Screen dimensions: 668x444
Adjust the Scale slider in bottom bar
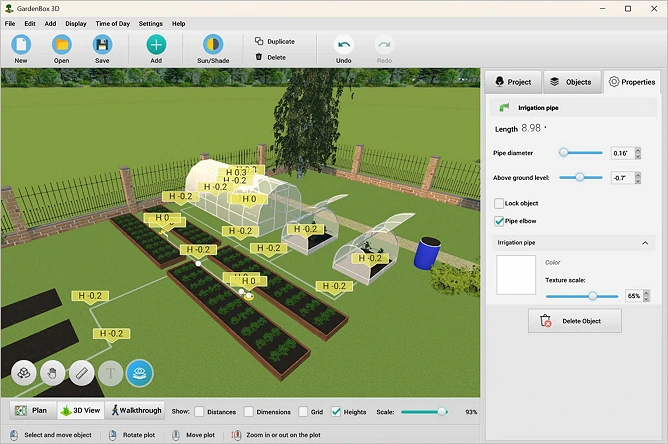click(424, 412)
